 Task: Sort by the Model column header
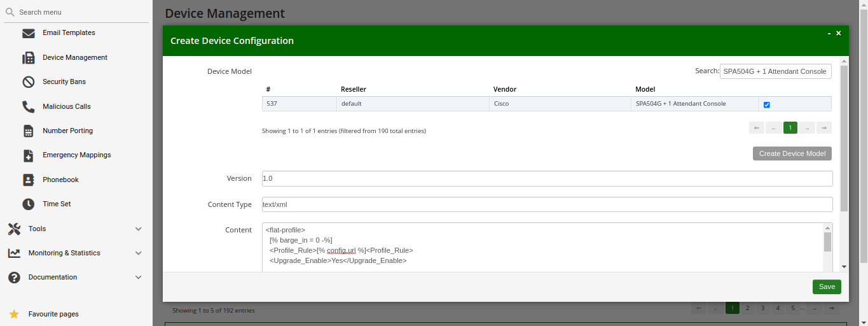(645, 89)
